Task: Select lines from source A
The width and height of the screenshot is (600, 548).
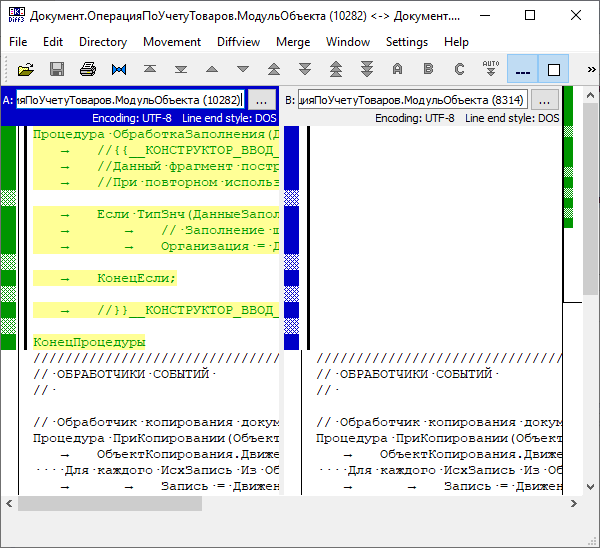Action: tap(397, 69)
